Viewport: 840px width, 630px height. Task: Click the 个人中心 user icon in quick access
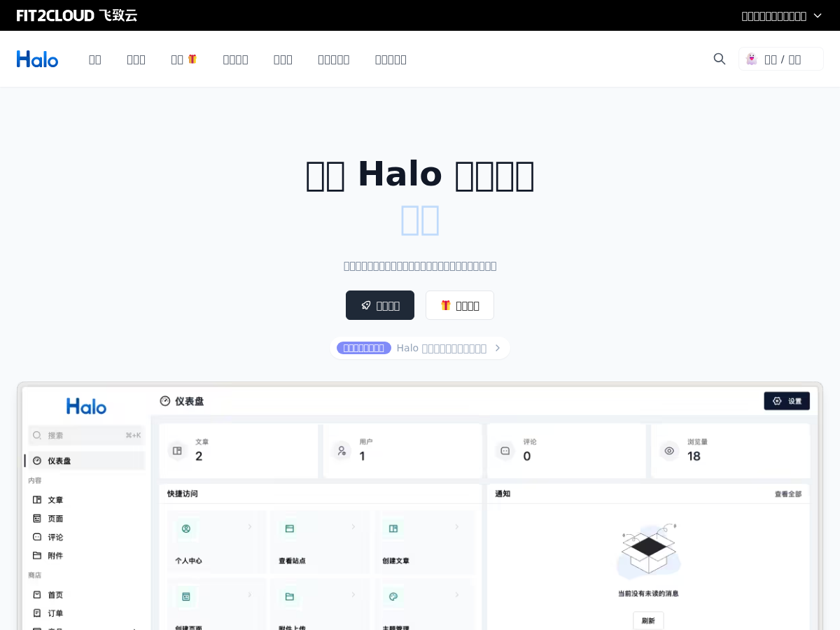coord(186,528)
